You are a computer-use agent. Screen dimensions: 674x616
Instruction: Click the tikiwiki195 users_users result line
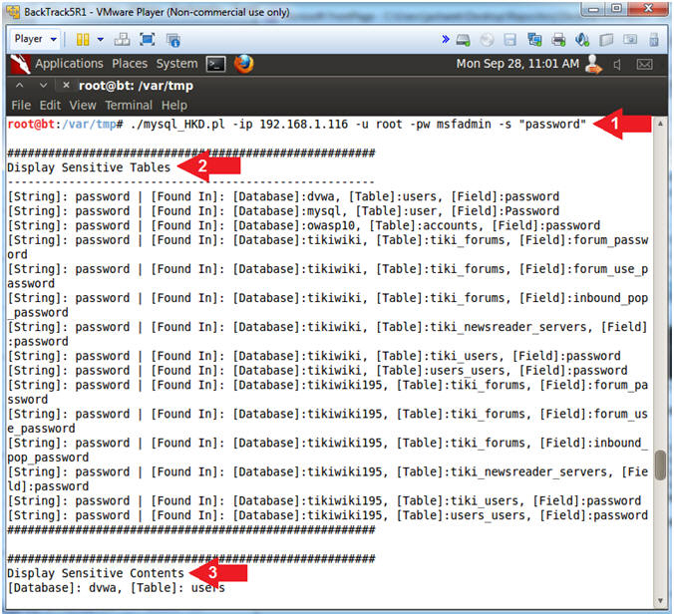328,515
